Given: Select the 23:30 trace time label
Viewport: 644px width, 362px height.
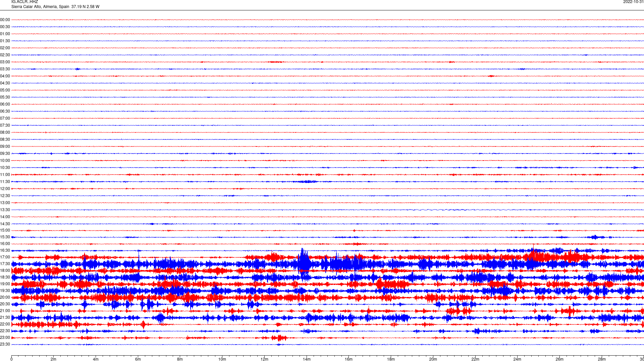Looking at the screenshot, I should [x=5, y=344].
